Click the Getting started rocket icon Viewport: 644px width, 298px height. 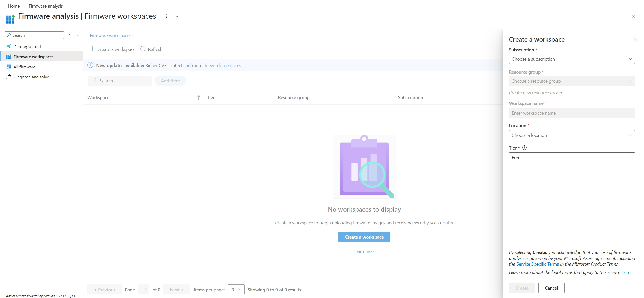[x=9, y=47]
